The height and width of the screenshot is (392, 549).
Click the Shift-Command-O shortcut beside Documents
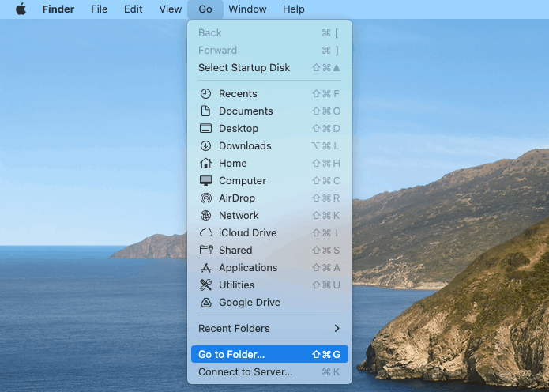[326, 111]
